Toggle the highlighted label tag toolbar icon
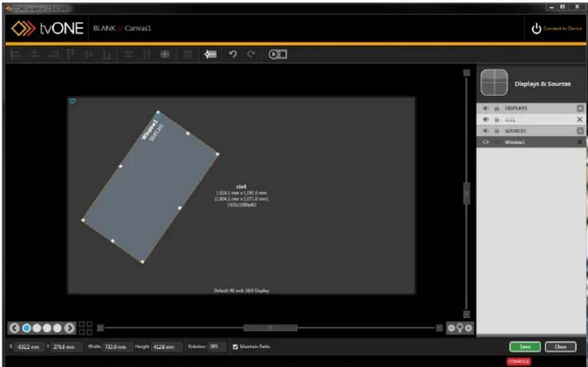The height and width of the screenshot is (367, 588). (210, 54)
